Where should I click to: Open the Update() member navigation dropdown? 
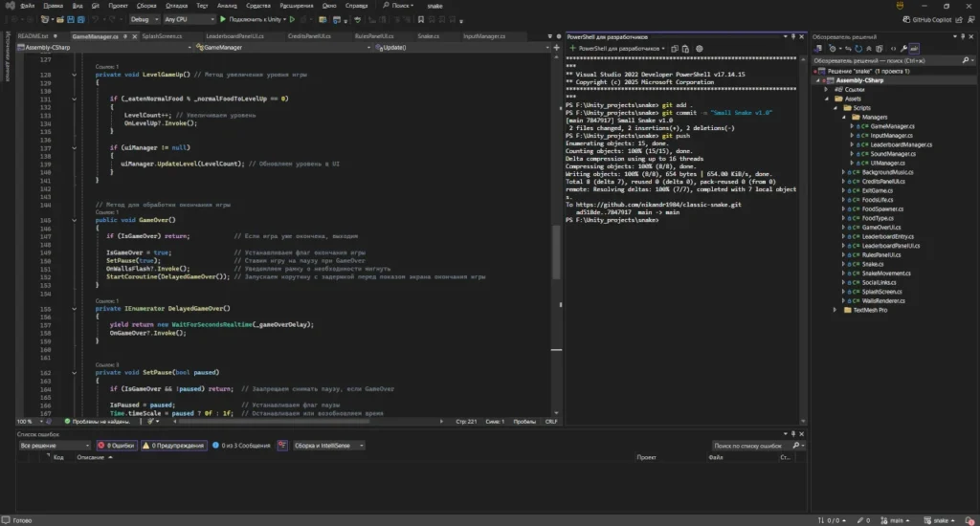(x=462, y=48)
